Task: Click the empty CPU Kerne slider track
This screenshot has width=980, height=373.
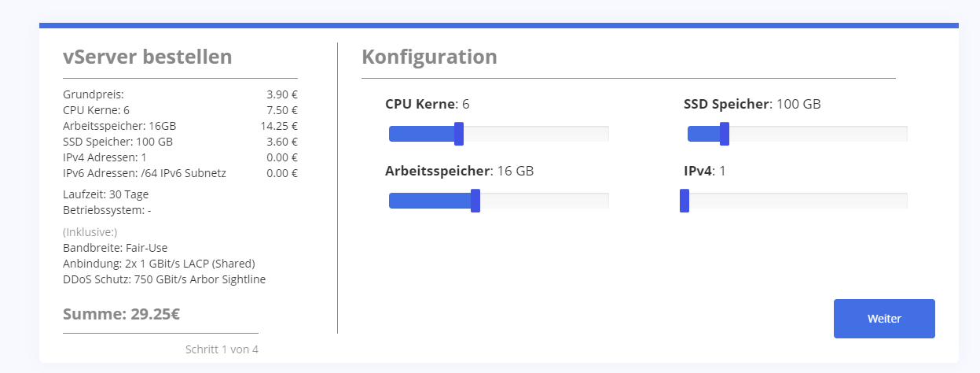Action: 536,134
